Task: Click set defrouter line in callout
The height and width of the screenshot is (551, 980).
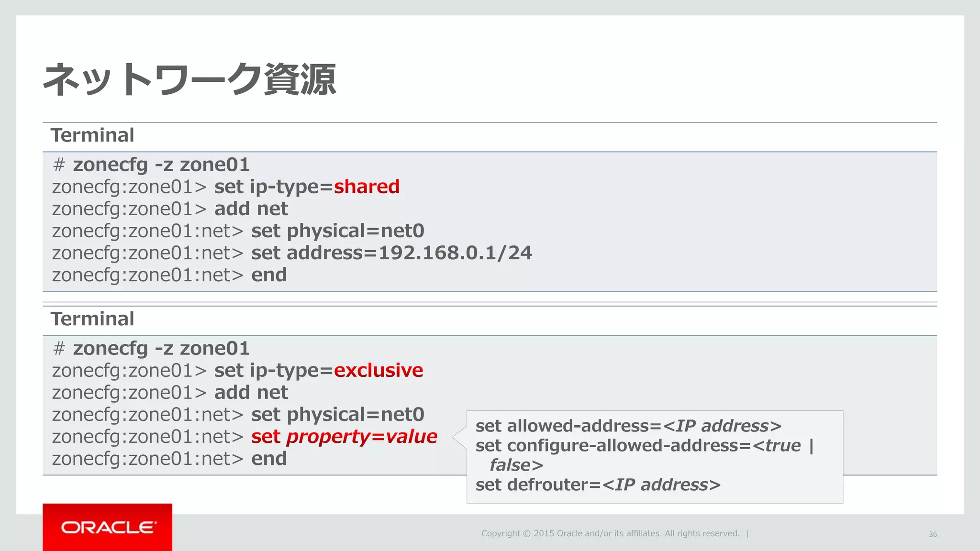Action: click(x=598, y=485)
